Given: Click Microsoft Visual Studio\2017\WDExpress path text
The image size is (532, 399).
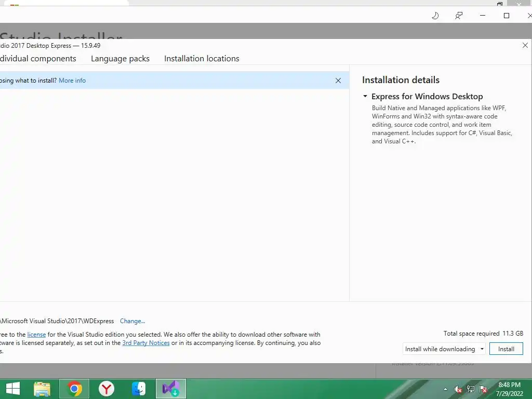Looking at the screenshot, I should click(57, 321).
